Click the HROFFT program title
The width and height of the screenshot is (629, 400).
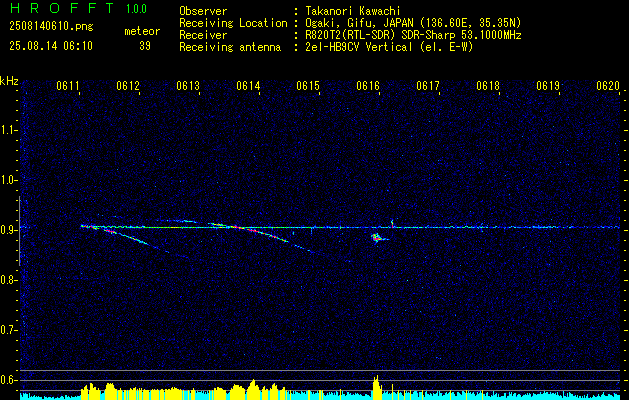pos(62,8)
